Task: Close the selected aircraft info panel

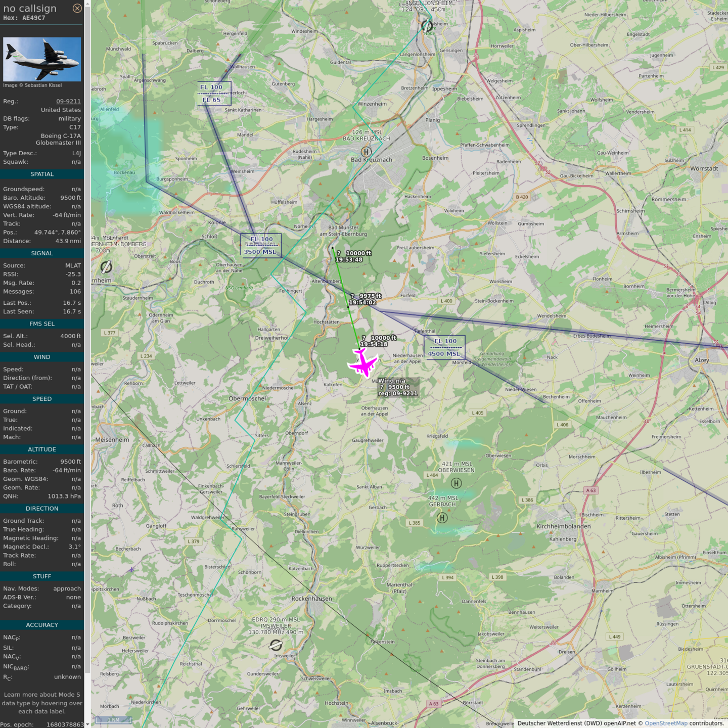Action: 77,8
